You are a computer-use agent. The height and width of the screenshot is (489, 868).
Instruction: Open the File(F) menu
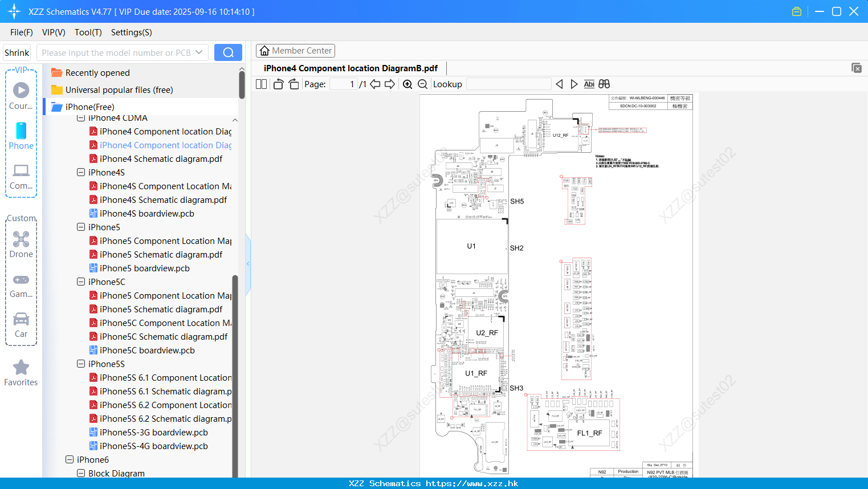22,32
